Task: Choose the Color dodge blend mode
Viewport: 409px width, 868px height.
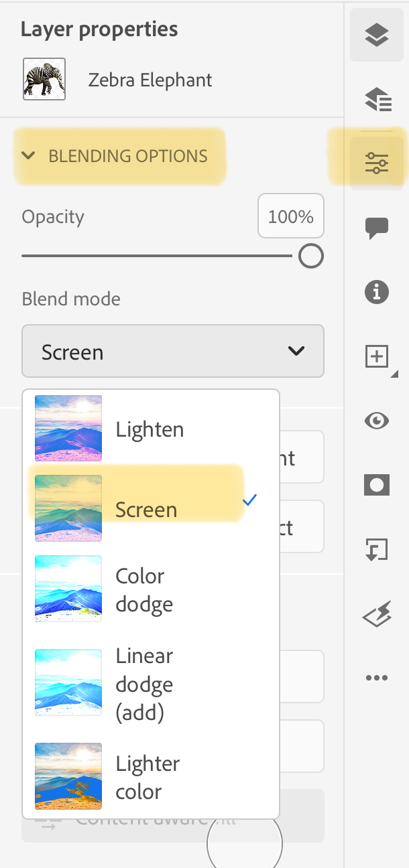Action: (143, 589)
